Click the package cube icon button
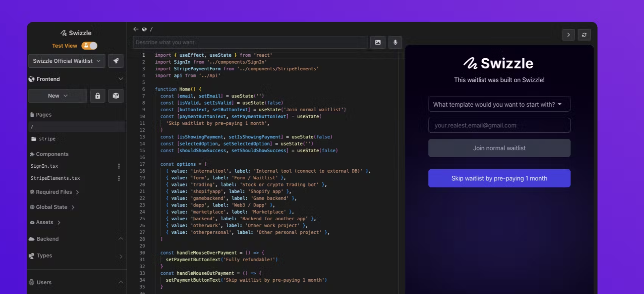The height and width of the screenshot is (294, 644). tap(116, 96)
